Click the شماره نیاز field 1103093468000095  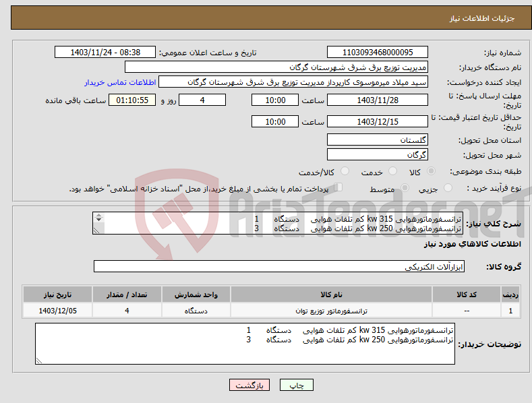point(378,53)
